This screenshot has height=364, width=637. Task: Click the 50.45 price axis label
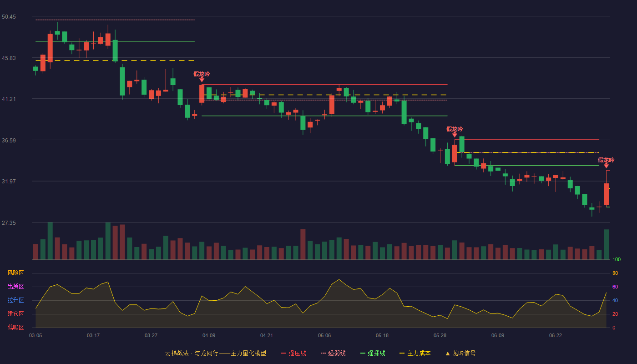point(9,17)
